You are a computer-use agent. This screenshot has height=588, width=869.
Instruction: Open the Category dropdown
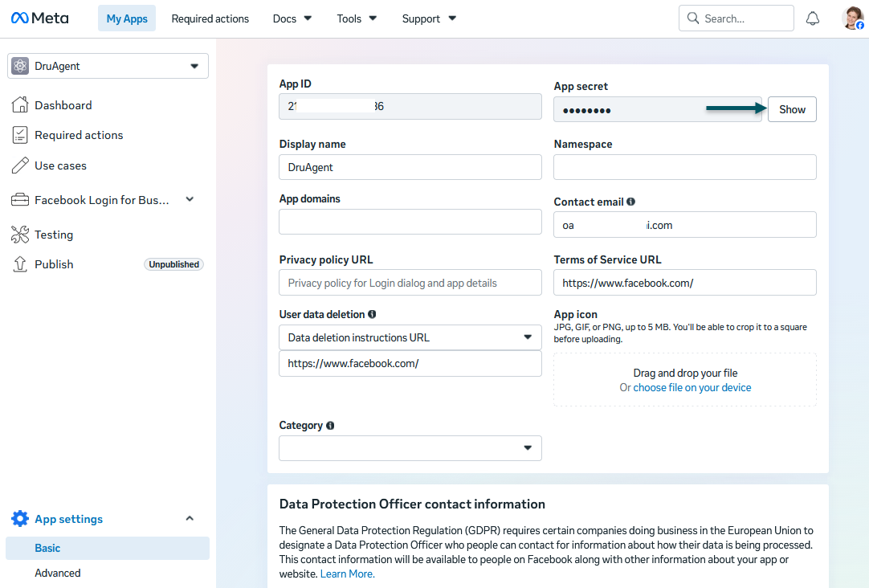pyautogui.click(x=410, y=447)
